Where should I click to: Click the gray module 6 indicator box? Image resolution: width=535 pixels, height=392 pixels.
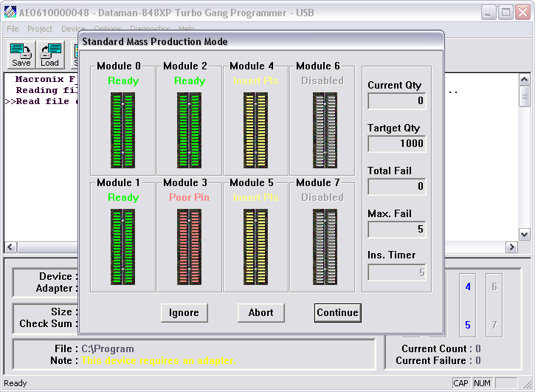tap(494, 286)
